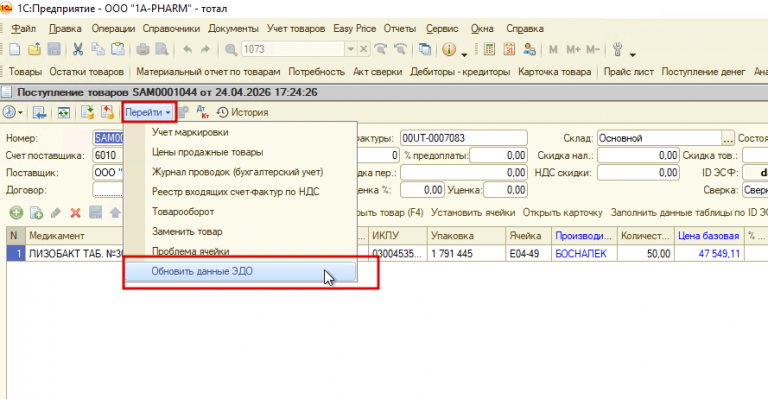Click Прайс лист toolbar button

pyautogui.click(x=628, y=72)
